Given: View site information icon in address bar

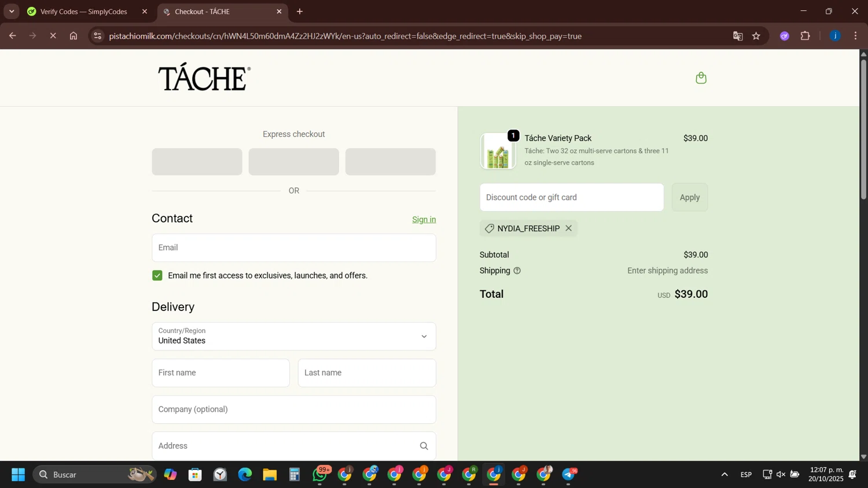Looking at the screenshot, I should 98,36.
